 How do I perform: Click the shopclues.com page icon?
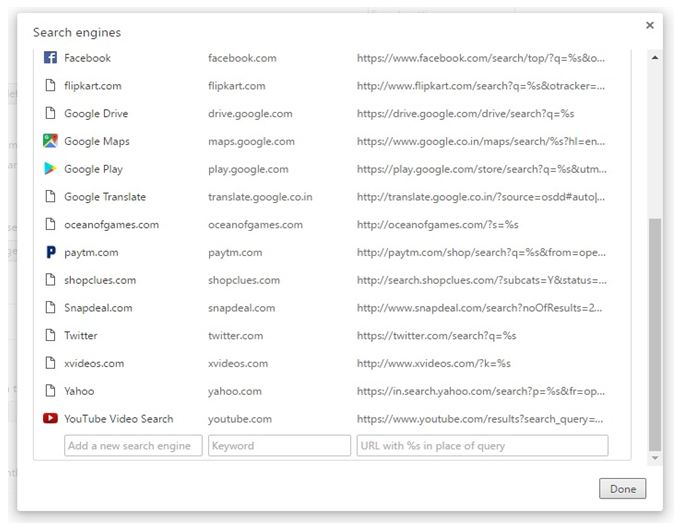tap(50, 280)
